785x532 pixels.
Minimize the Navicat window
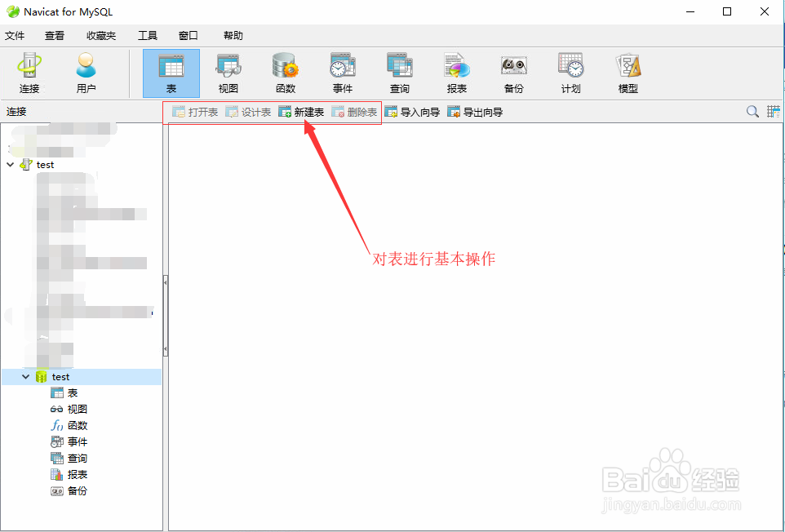point(690,11)
